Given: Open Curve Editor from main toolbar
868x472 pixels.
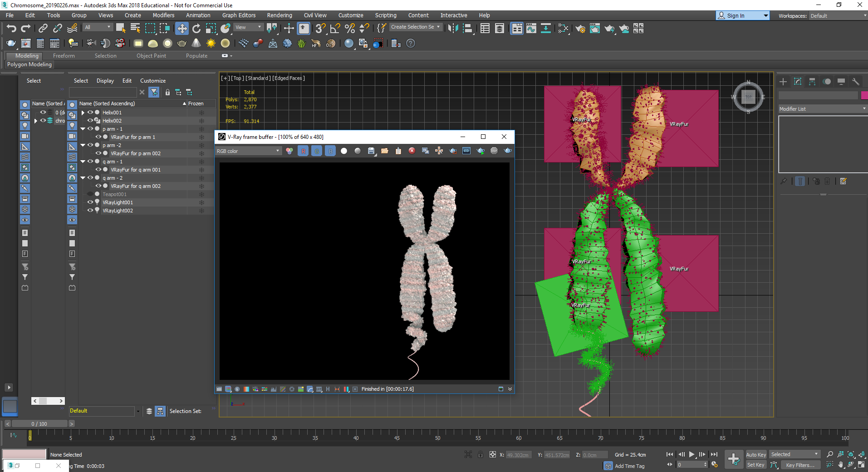Looking at the screenshot, I should click(531, 29).
